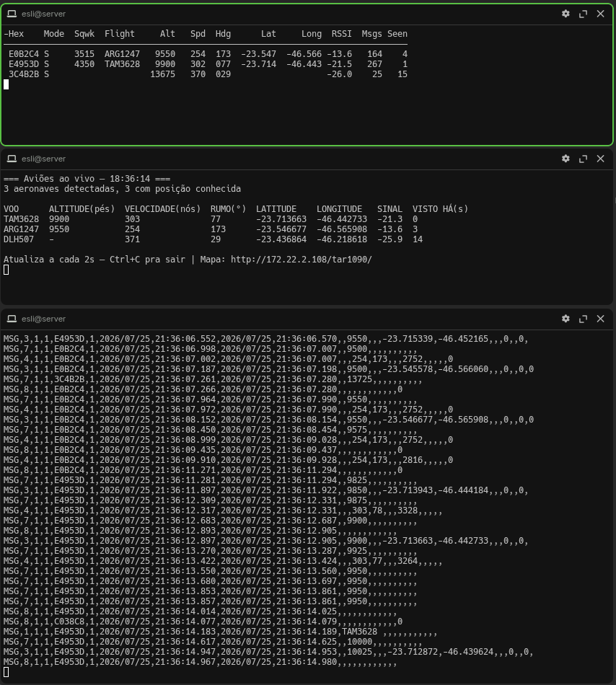
Task: Click longitude -46.443 in top table
Action: (304, 64)
